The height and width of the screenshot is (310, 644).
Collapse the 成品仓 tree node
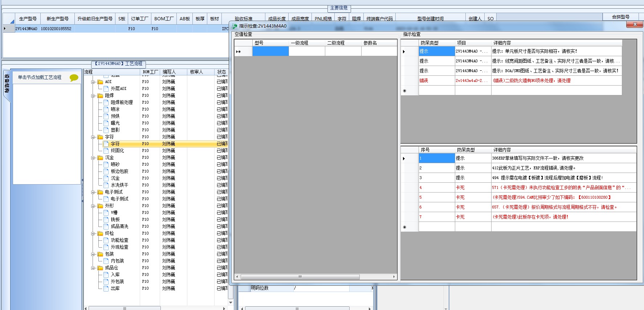click(93, 268)
